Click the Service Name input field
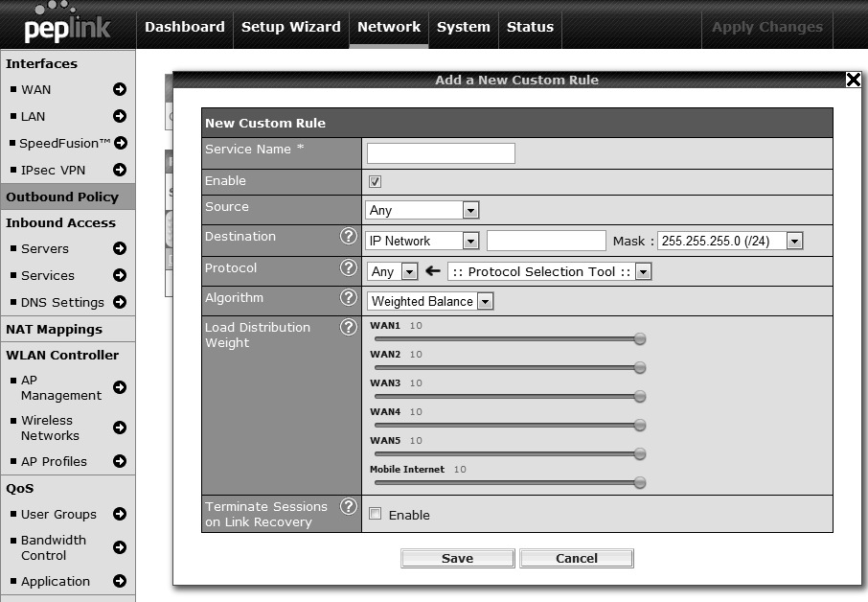Screen dimensions: 868x602 click(441, 153)
